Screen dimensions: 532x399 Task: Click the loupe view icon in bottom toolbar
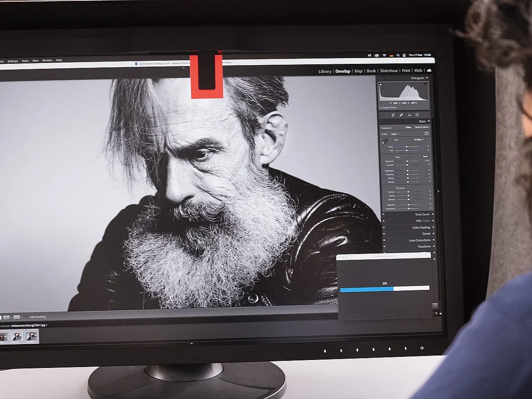[1, 317]
